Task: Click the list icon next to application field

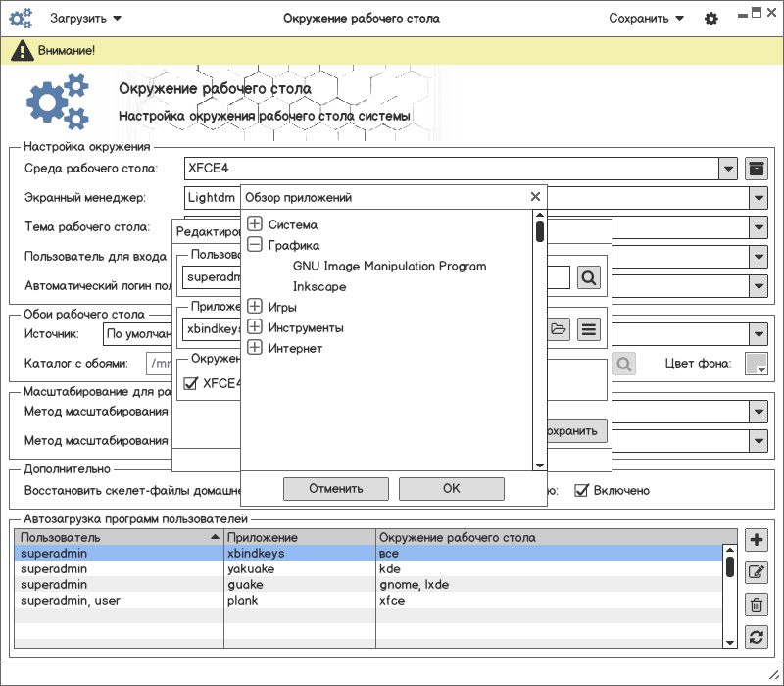Action: pos(588,329)
